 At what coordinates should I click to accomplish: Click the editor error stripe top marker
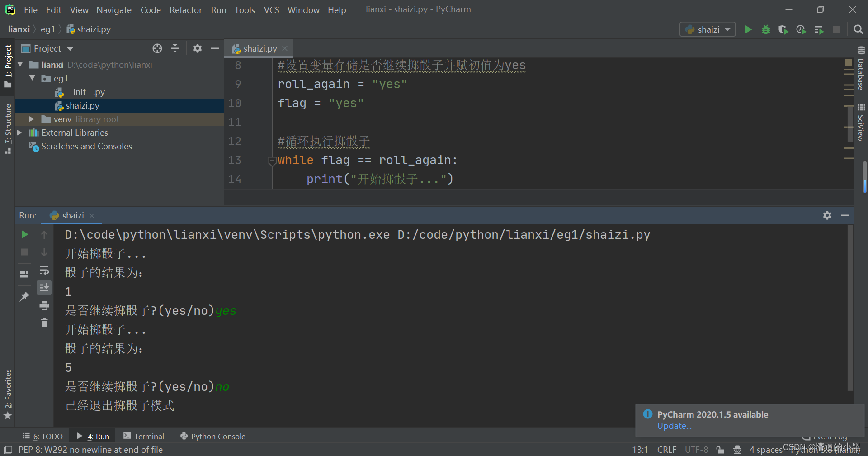coord(849,62)
